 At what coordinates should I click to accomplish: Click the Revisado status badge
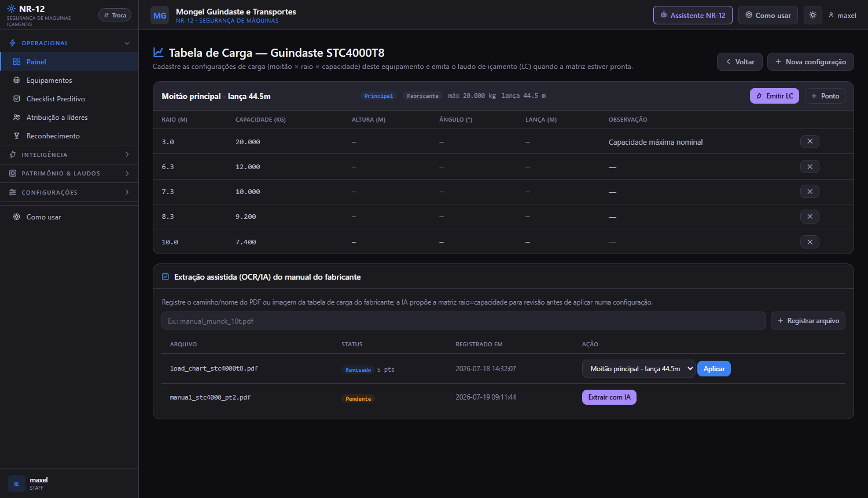[x=358, y=369]
